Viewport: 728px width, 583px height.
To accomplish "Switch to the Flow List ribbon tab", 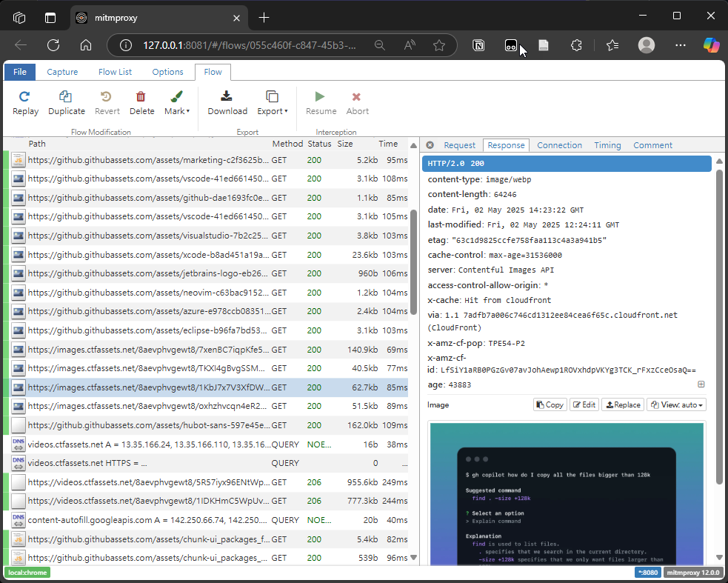I will [115, 72].
